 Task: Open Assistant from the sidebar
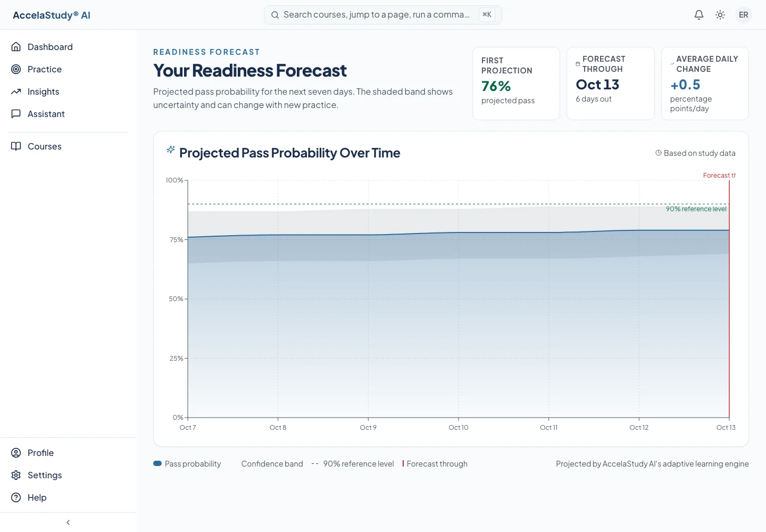point(68,114)
